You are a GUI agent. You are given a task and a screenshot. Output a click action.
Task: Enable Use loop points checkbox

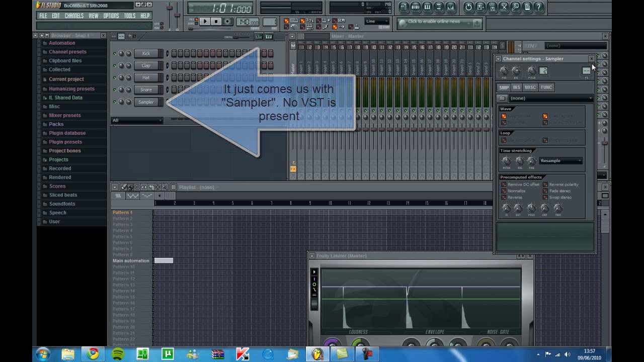point(504,140)
